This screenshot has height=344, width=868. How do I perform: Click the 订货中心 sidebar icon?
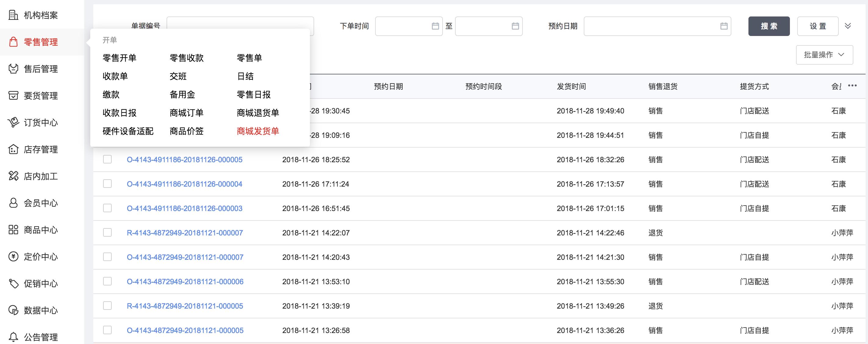tap(13, 123)
